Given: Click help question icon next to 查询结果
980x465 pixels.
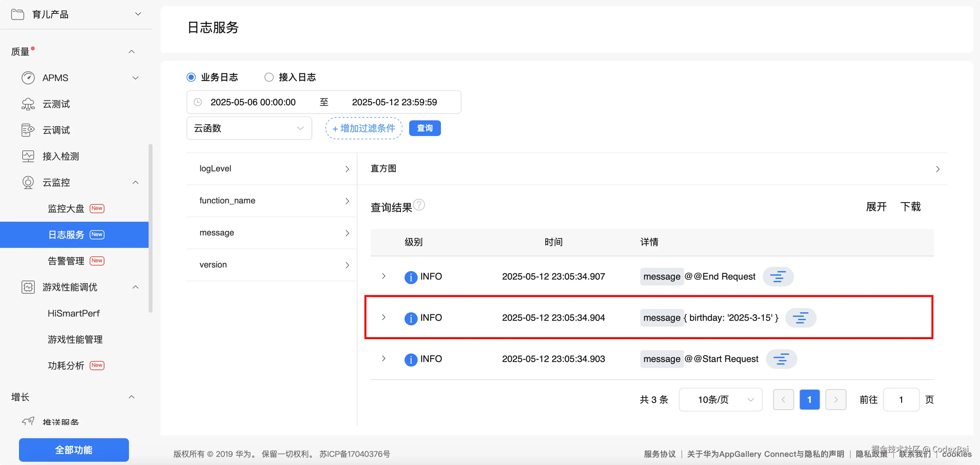Looking at the screenshot, I should [x=419, y=205].
